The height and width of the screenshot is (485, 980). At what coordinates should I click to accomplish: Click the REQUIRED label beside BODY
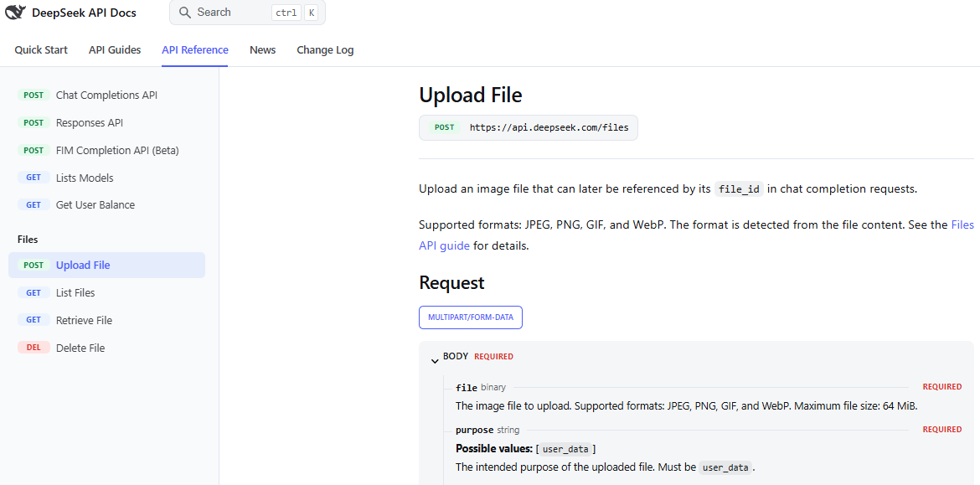coord(493,357)
